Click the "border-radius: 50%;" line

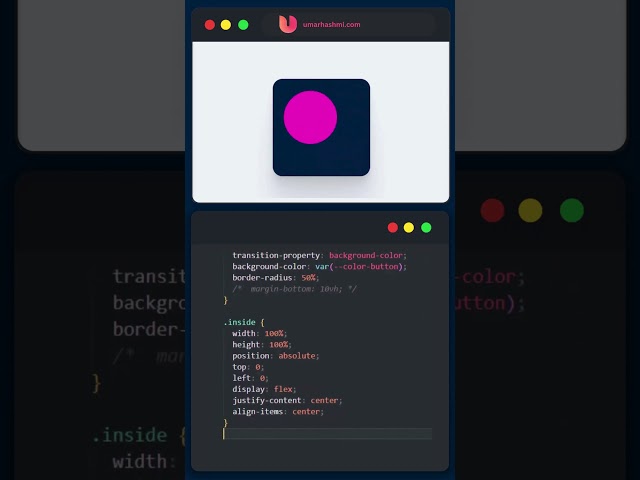point(276,278)
